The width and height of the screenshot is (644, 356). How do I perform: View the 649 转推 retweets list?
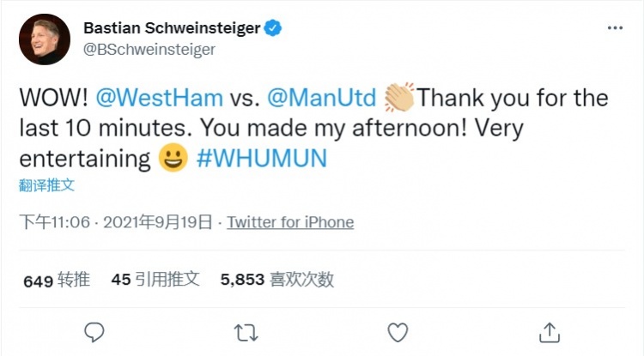click(57, 281)
